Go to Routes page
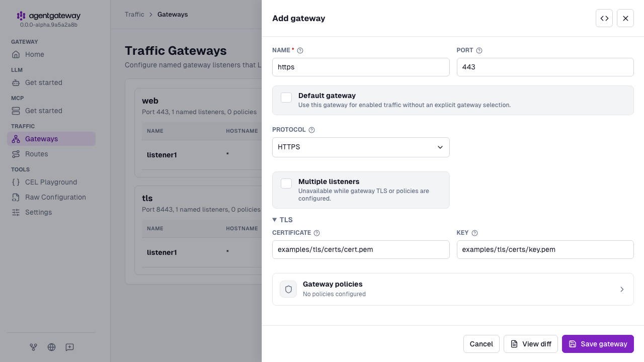The width and height of the screenshot is (644, 362). pos(51,154)
